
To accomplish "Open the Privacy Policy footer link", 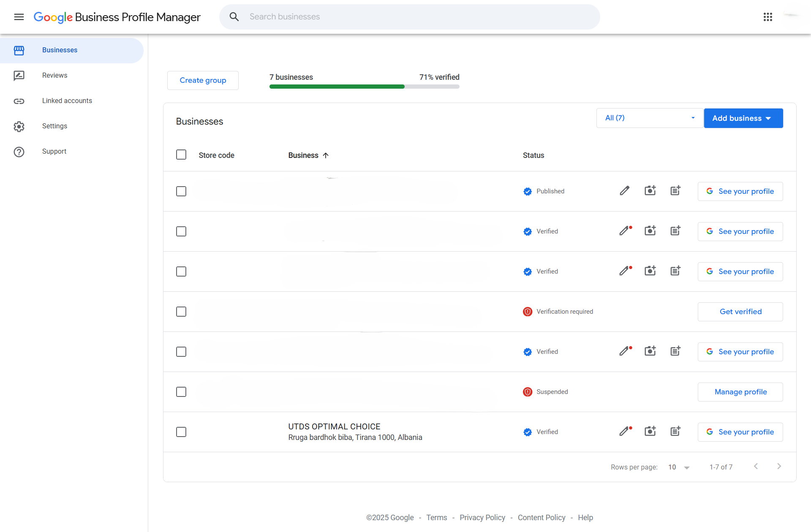I will 482,518.
